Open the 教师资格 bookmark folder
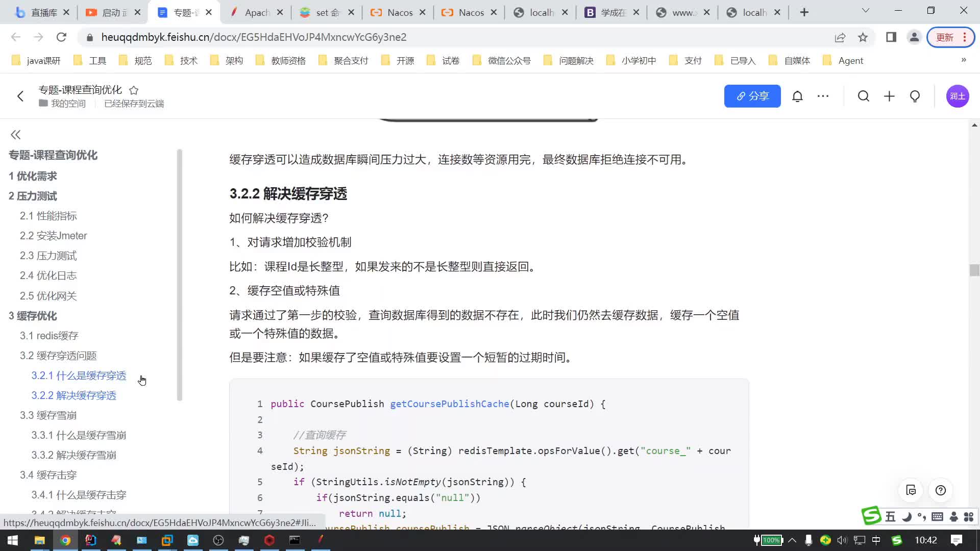Viewport: 980px width, 551px height. coord(281,61)
